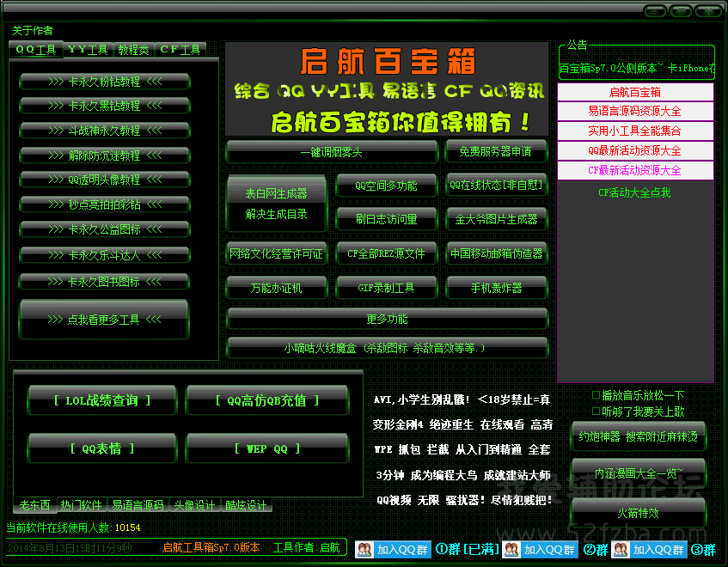Click the WEP QQ button
This screenshot has height=567, width=728.
pos(267,448)
